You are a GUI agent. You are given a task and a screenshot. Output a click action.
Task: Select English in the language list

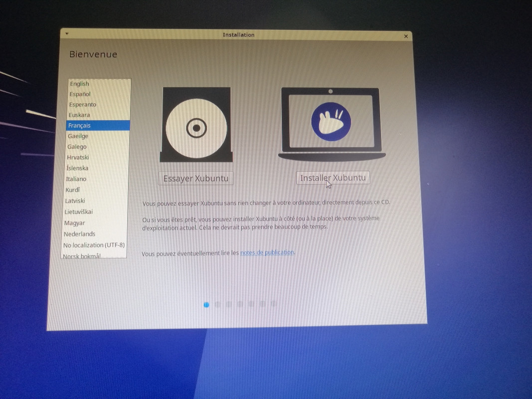click(99, 84)
